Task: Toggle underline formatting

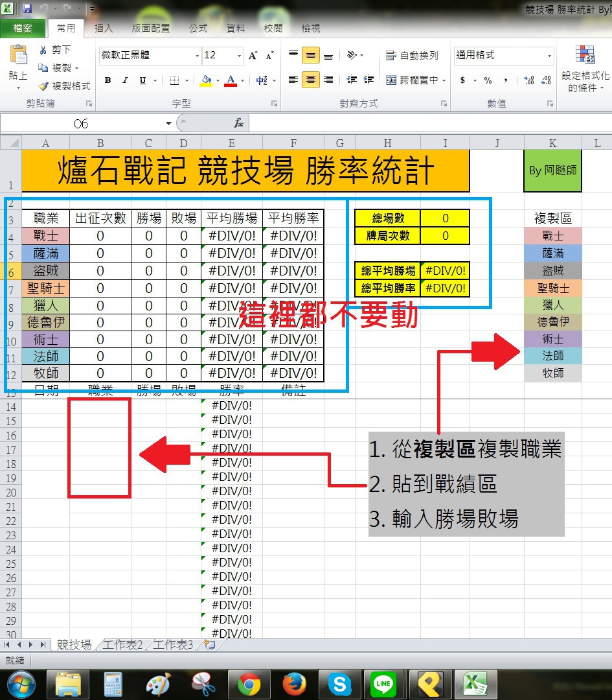Action: 142,80
